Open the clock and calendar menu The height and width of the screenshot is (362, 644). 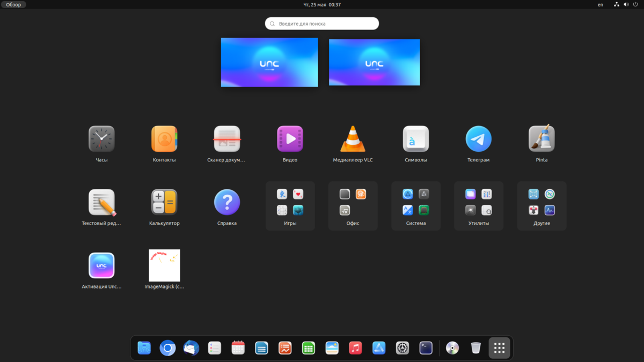(322, 4)
